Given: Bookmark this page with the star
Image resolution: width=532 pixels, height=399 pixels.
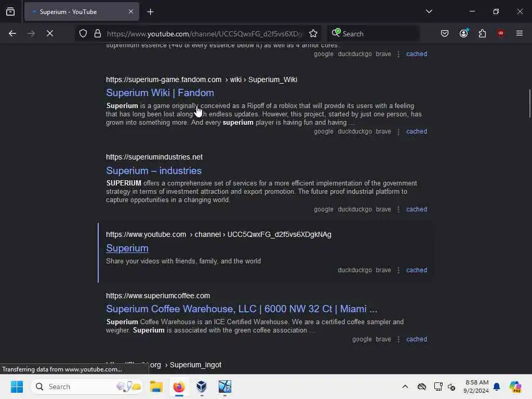Looking at the screenshot, I should [x=313, y=34].
